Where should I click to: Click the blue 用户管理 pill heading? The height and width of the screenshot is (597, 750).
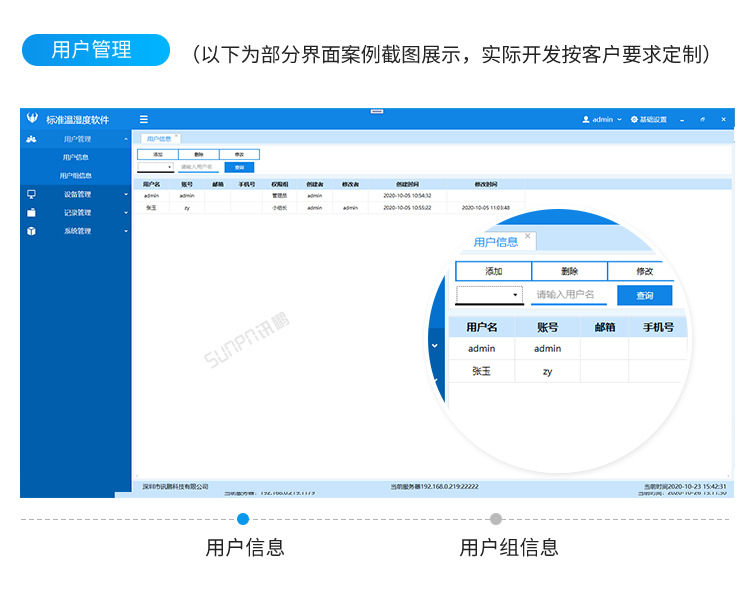(96, 50)
